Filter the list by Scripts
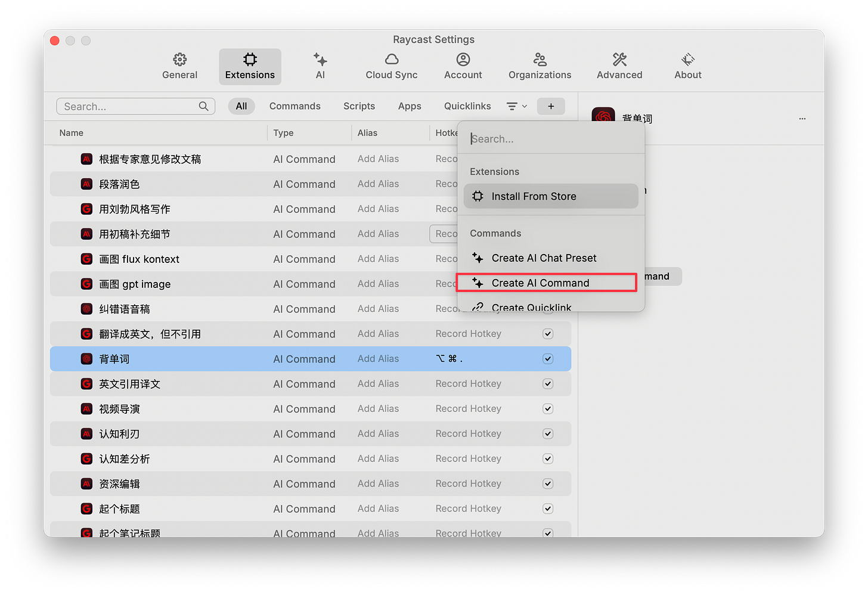Image resolution: width=868 pixels, height=595 pixels. (x=359, y=106)
